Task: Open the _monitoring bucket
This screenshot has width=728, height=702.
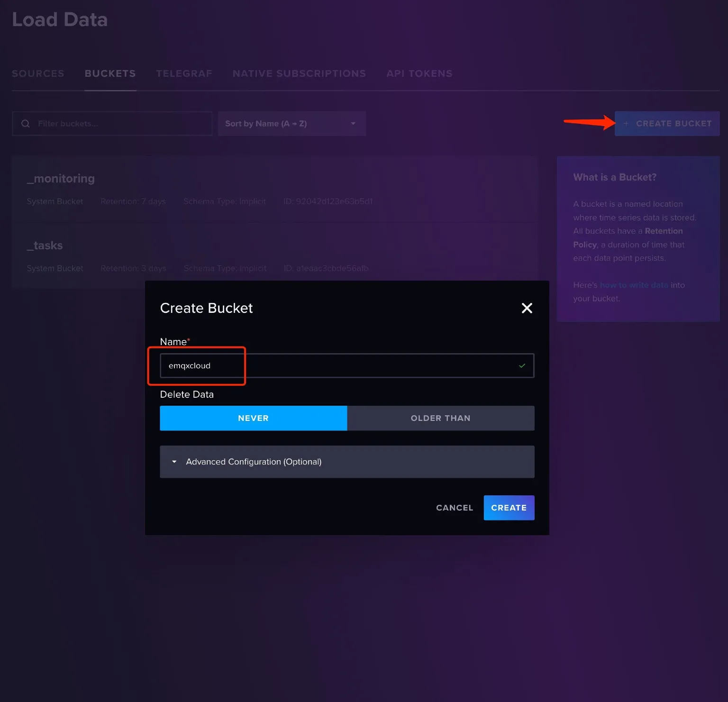Action: pyautogui.click(x=61, y=179)
